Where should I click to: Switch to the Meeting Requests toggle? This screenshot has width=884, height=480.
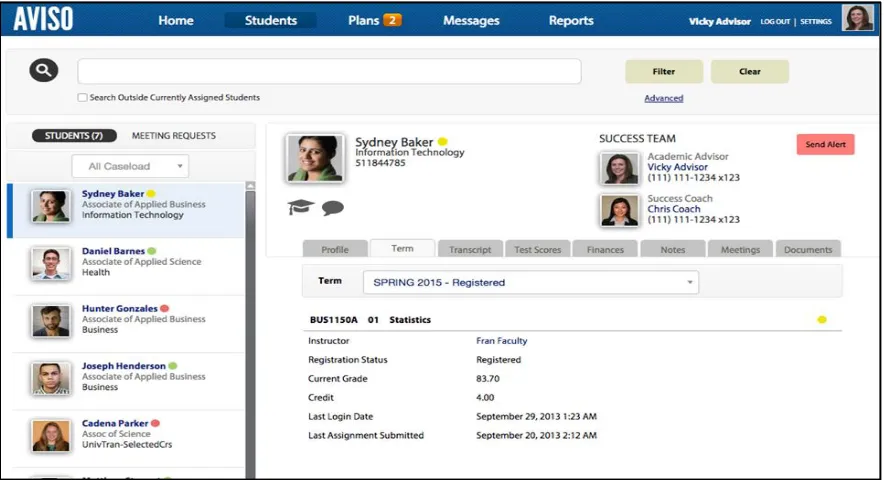click(x=174, y=135)
